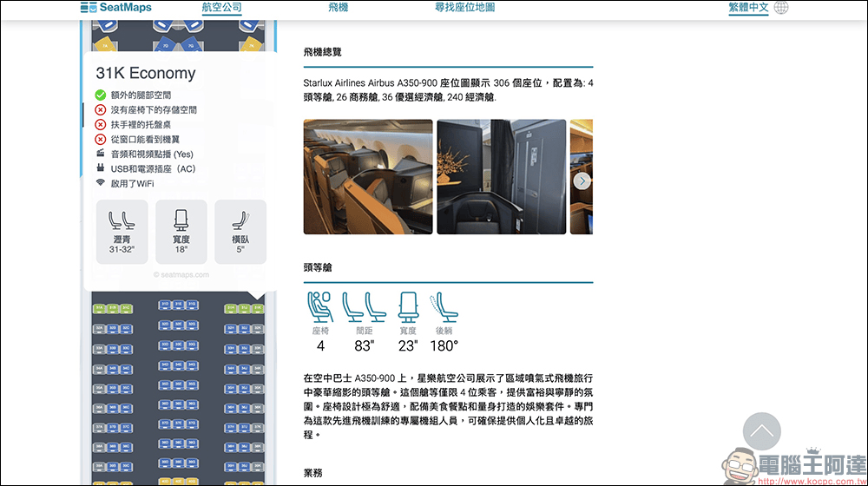Click the green check extra legroom icon
The height and width of the screenshot is (486, 868).
[100, 95]
